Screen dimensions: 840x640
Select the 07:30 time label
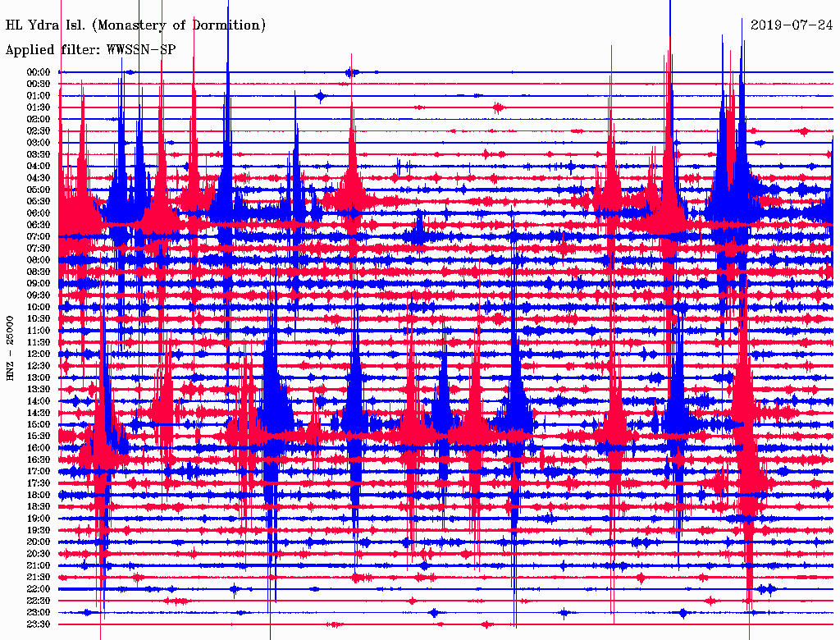[x=39, y=249]
